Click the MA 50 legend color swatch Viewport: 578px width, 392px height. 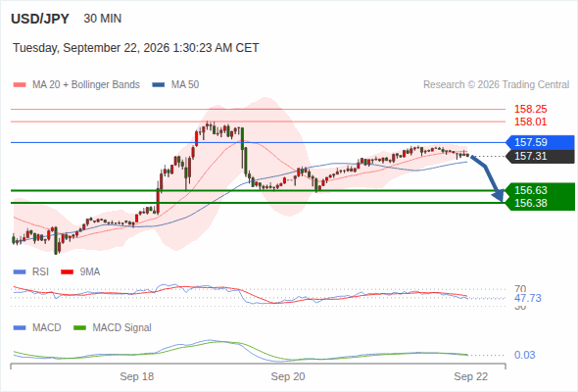[159, 85]
